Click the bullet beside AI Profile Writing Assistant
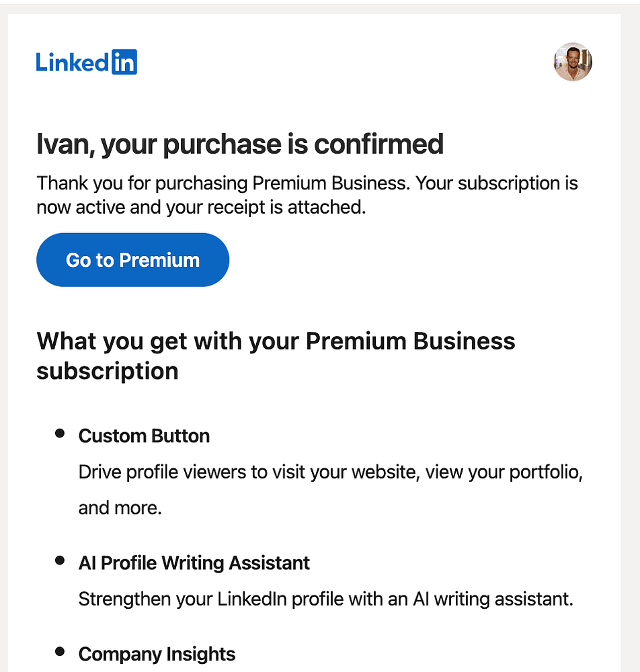This screenshot has height=672, width=640. (60, 560)
